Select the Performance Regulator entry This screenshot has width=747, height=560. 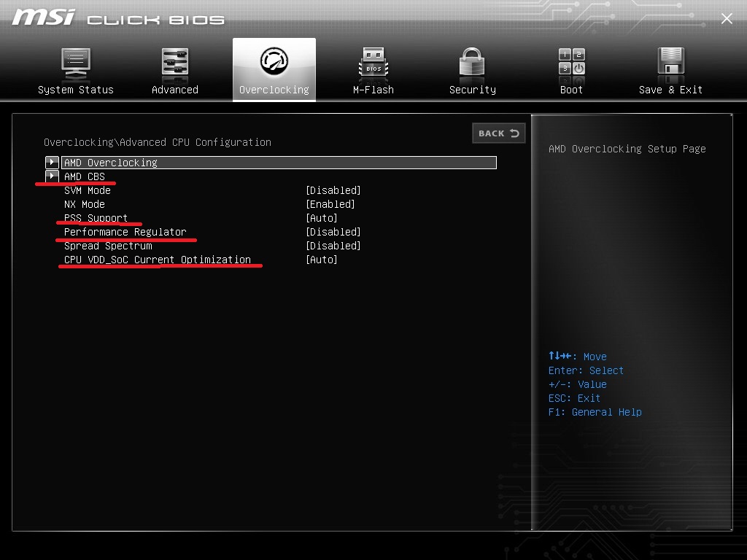click(x=126, y=231)
